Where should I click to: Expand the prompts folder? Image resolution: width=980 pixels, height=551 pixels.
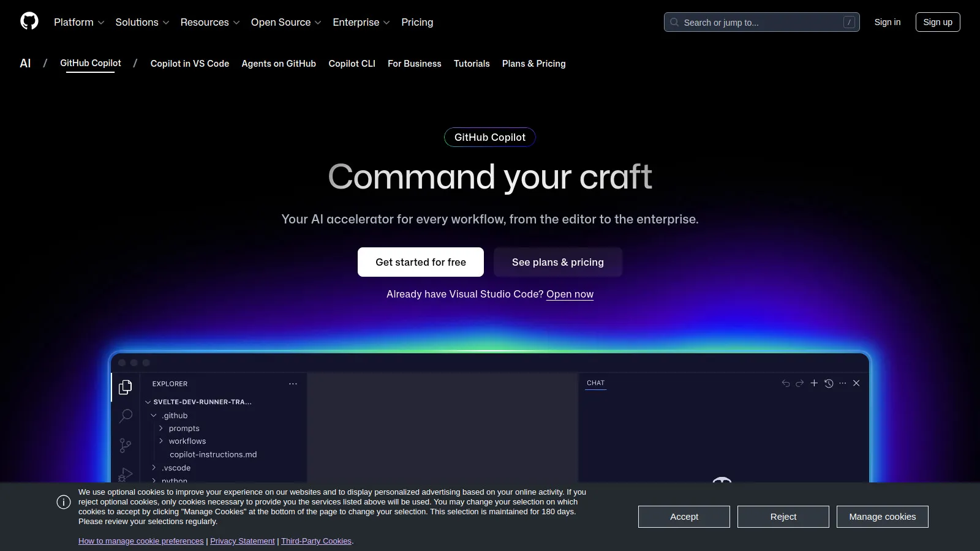click(161, 428)
